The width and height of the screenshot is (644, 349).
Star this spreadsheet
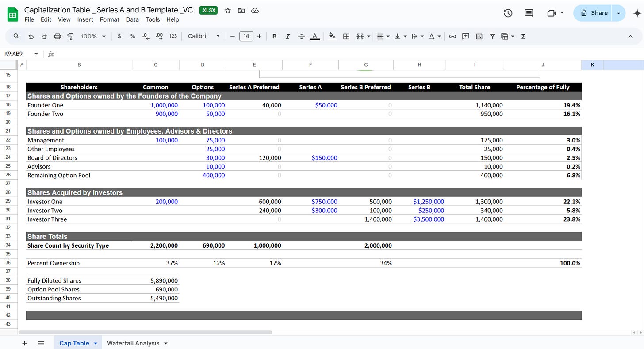(228, 10)
